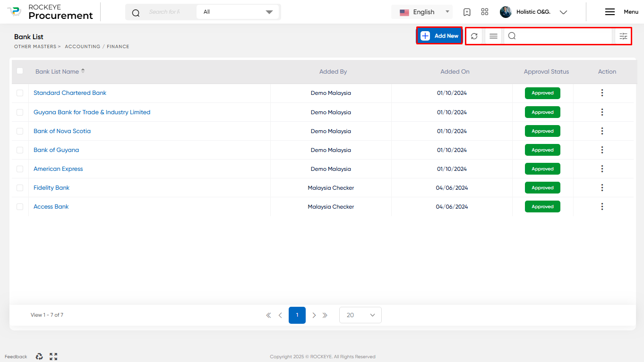This screenshot has width=644, height=362.
Task: Open the apps grid icon
Action: (485, 12)
